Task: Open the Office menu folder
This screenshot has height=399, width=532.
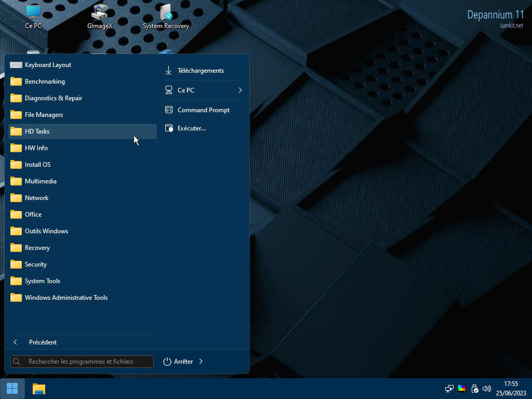Action: point(83,215)
